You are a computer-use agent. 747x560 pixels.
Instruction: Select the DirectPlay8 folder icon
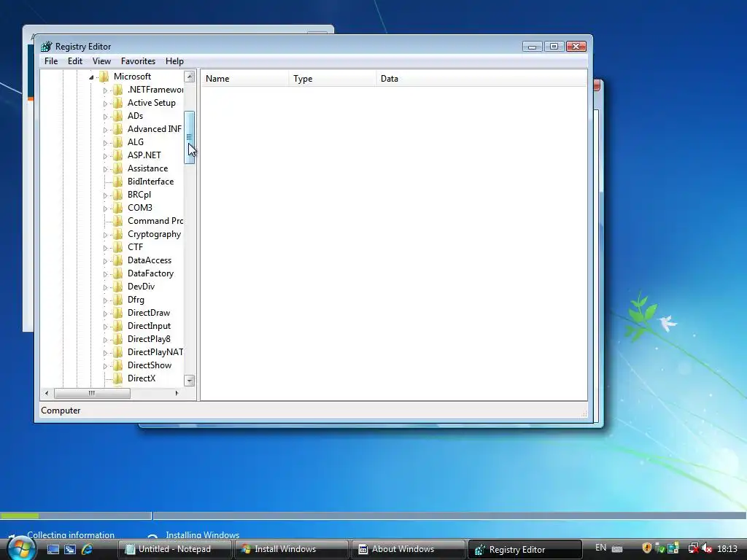[117, 339]
